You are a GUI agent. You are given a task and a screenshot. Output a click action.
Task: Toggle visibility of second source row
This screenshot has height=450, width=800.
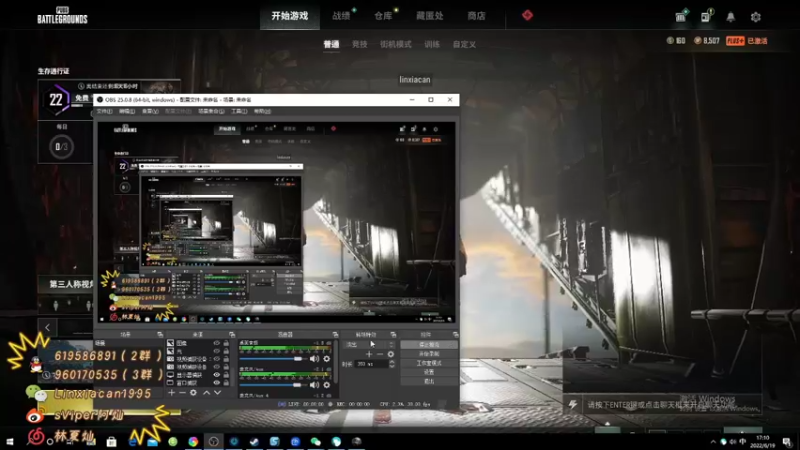tap(216, 351)
